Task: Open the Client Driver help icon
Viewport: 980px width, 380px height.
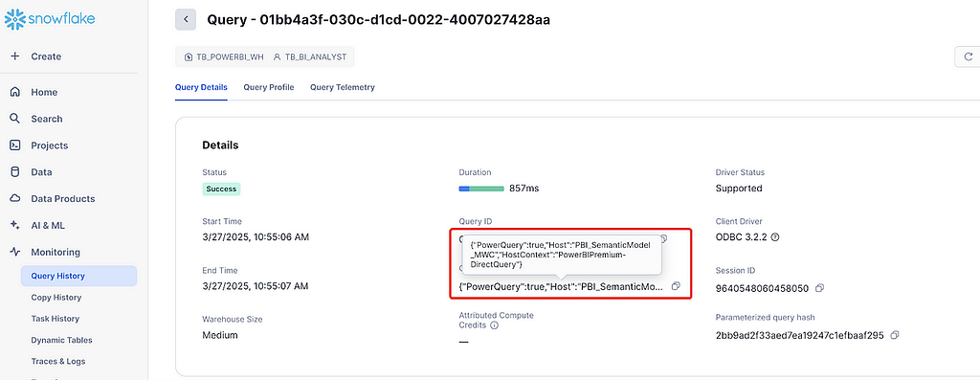Action: click(775, 237)
